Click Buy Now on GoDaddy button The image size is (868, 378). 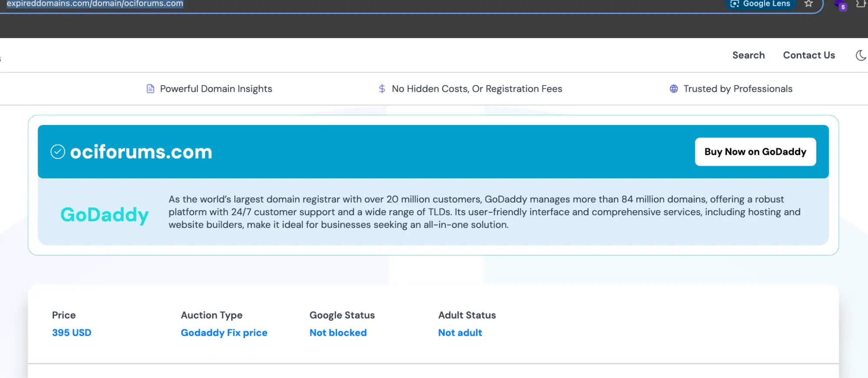(x=755, y=152)
